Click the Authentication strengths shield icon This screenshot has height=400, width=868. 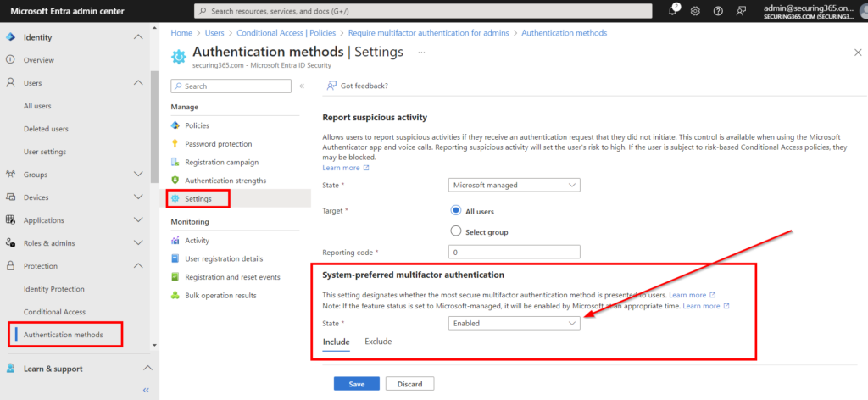tap(175, 181)
